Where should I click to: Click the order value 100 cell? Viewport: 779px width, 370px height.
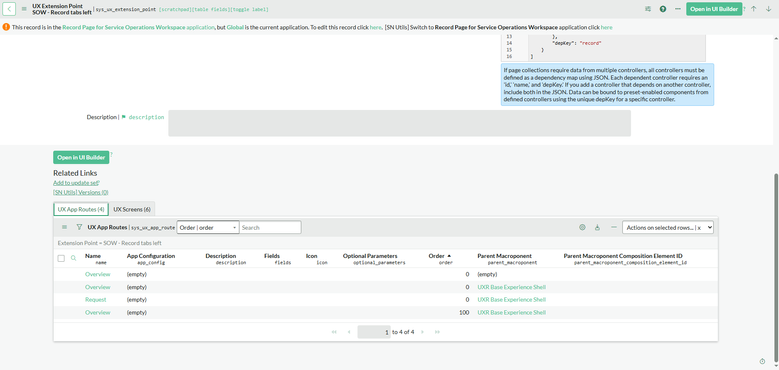(x=464, y=312)
